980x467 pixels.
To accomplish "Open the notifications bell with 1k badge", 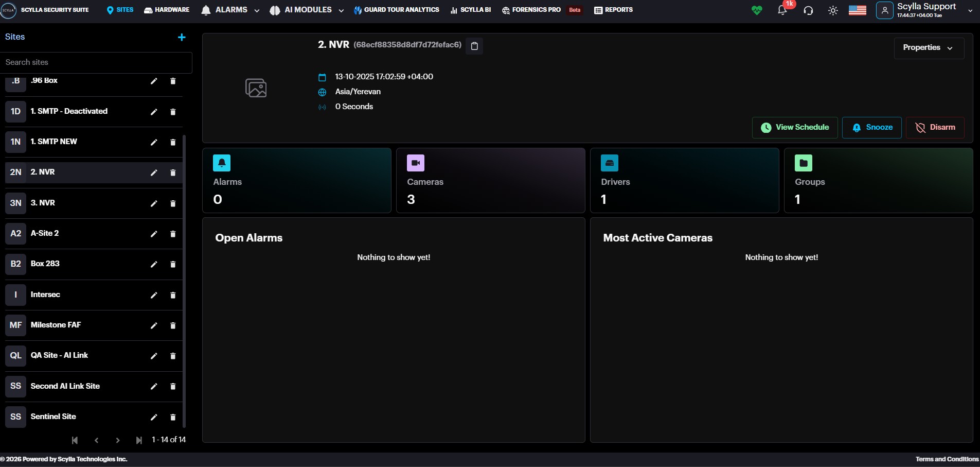I will [782, 10].
